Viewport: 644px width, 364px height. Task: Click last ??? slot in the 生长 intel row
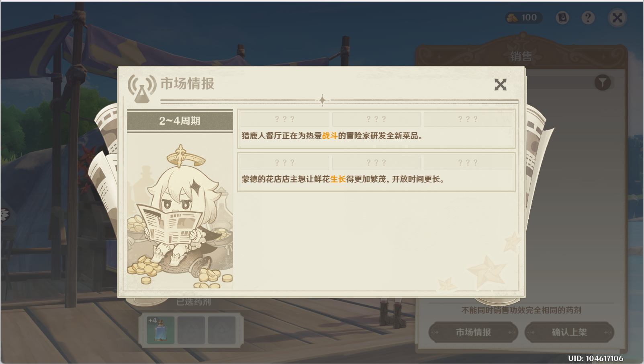coord(468,162)
